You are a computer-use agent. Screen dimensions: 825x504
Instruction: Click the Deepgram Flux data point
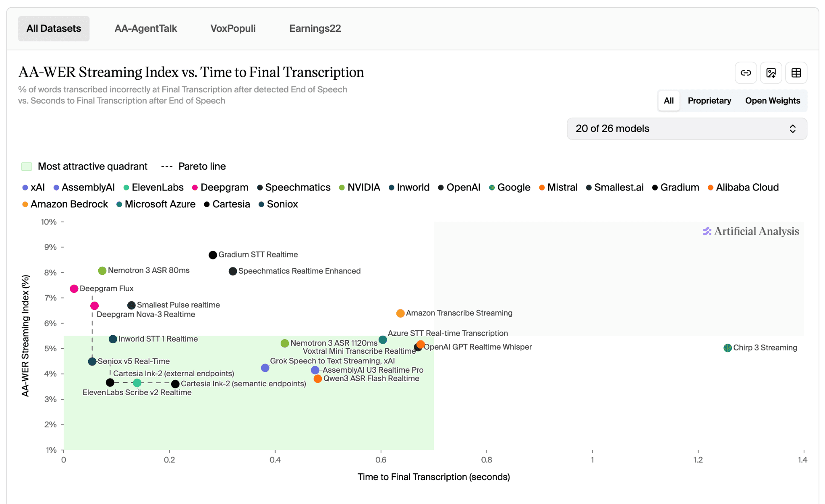coord(74,289)
